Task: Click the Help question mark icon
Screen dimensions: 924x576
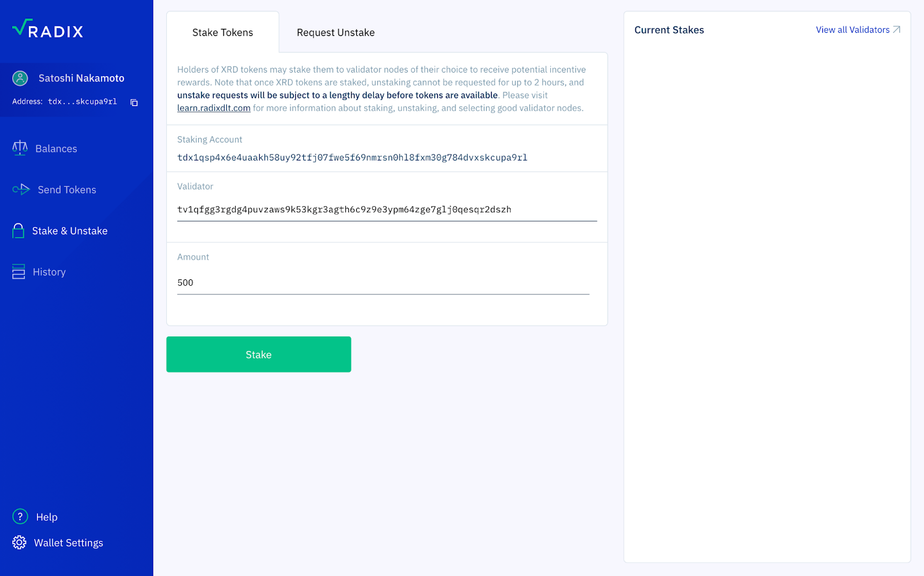Action: tap(20, 517)
